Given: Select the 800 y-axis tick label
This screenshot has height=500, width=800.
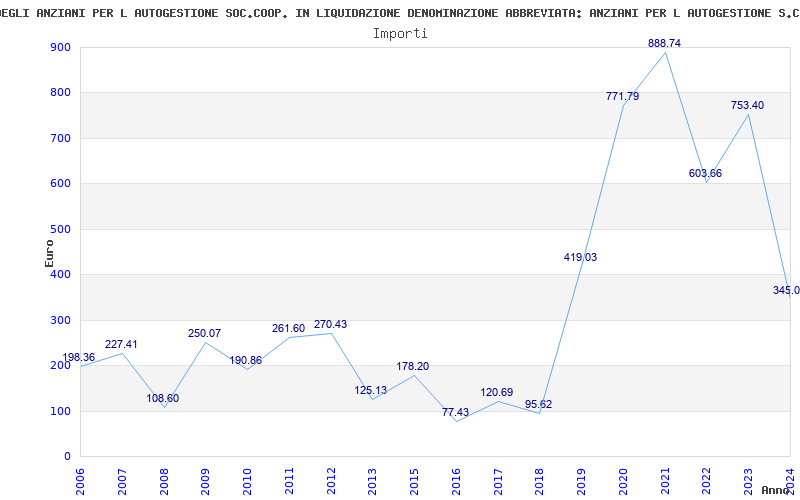Looking at the screenshot, I should (x=60, y=93).
